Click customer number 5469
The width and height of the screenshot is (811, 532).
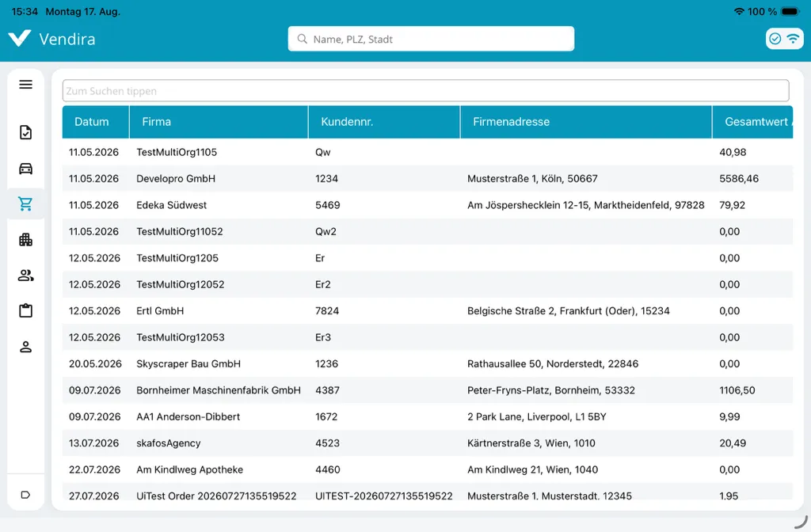[x=327, y=205]
